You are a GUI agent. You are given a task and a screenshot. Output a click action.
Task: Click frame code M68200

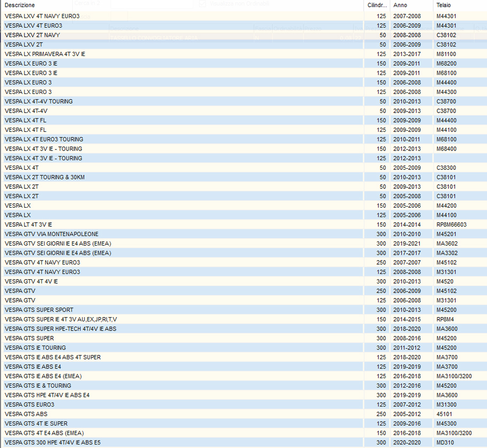(446, 64)
